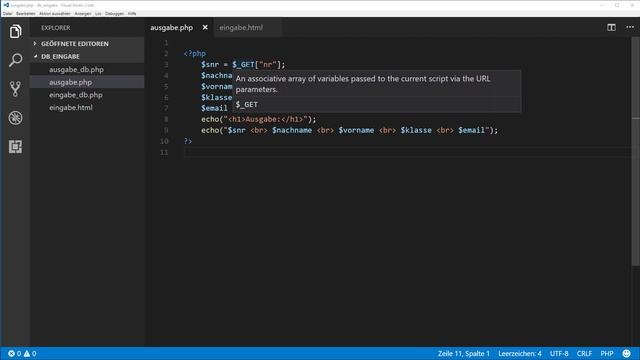Change the UTF-8 encoding in status bar
The image size is (640, 360).
pos(559,353)
